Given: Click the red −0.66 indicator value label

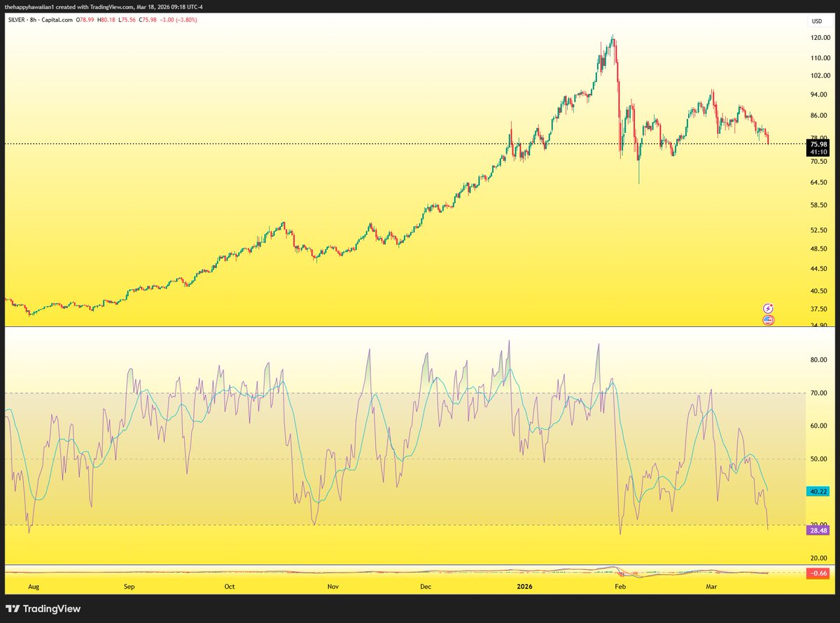Looking at the screenshot, I should 818,574.
